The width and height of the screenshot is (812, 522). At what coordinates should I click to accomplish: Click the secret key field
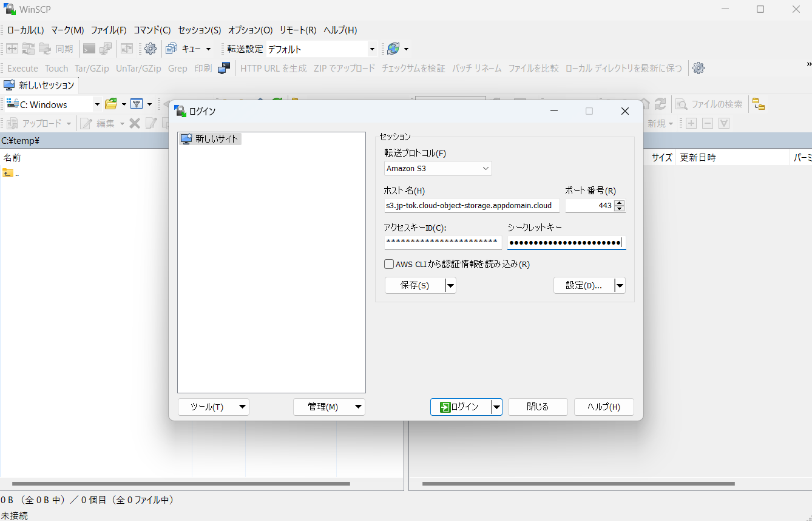(x=566, y=242)
